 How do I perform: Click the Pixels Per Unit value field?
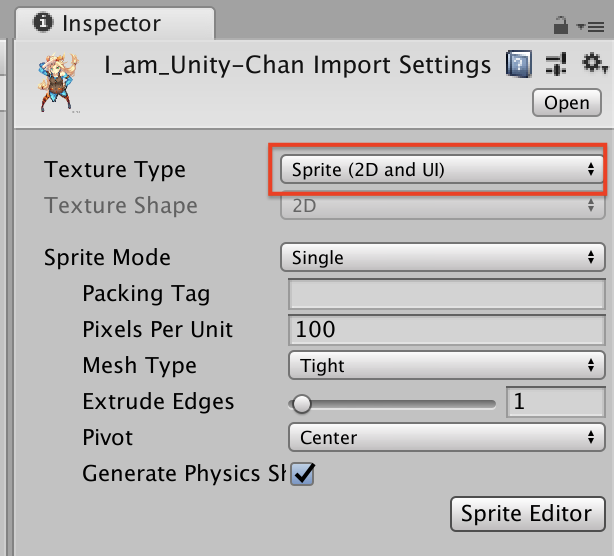pos(446,330)
